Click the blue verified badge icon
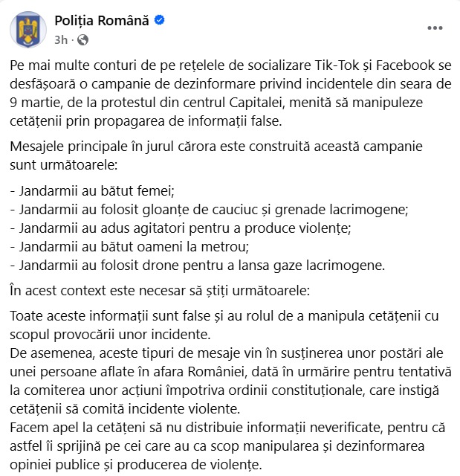Viewport: 460px width, 476px height. 160,19
